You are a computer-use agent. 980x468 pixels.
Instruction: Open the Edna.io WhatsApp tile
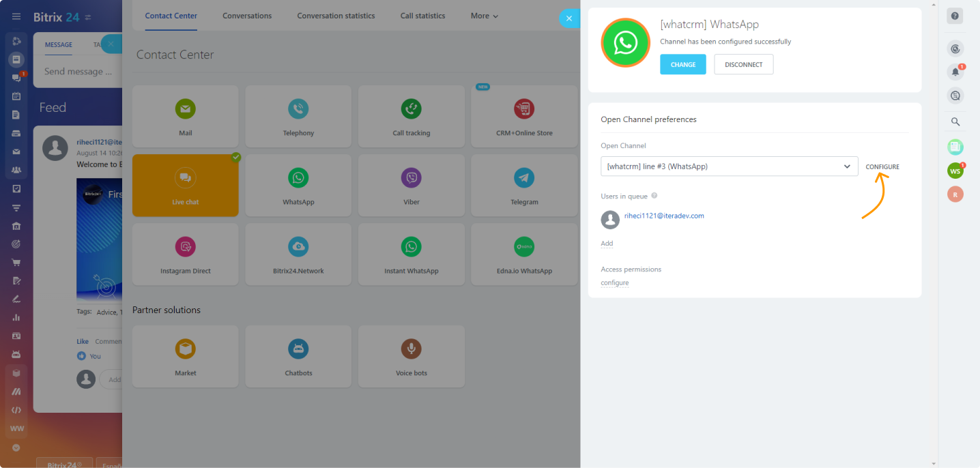[x=524, y=254]
